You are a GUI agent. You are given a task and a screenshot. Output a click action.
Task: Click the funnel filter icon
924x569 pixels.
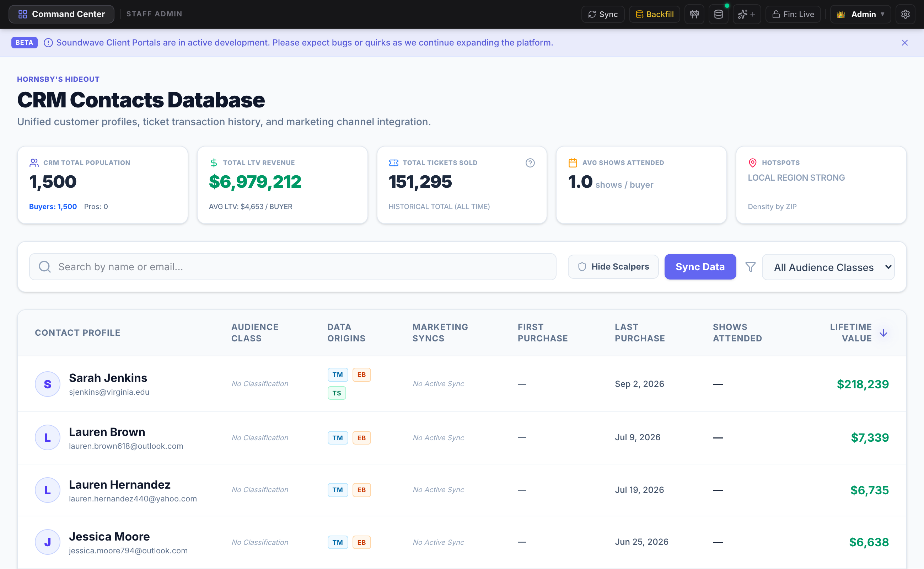pyautogui.click(x=750, y=267)
